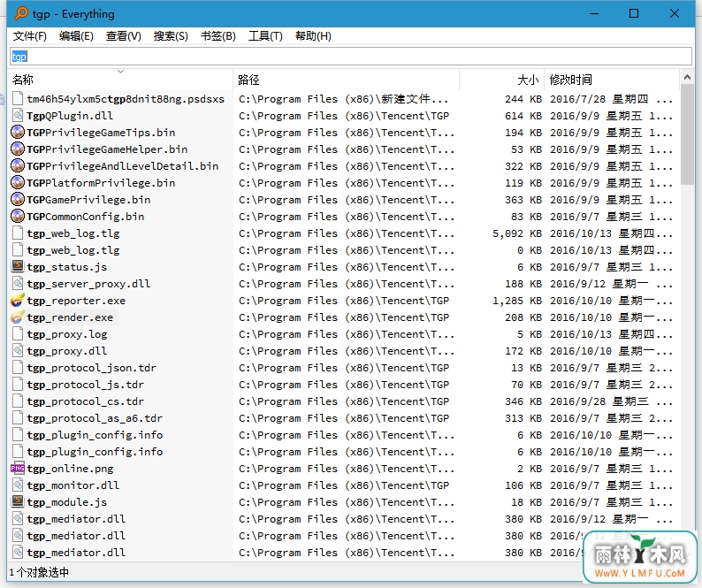Click the Everything magnifier icon in title bar
Viewport: 702px width, 588px height.
[x=21, y=14]
